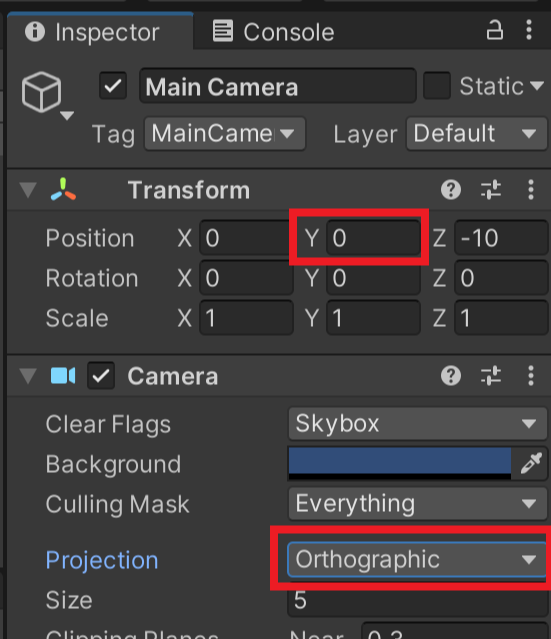Open the Tag dropdown showing MainCamera
Screen dimensions: 551x639
[225, 134]
